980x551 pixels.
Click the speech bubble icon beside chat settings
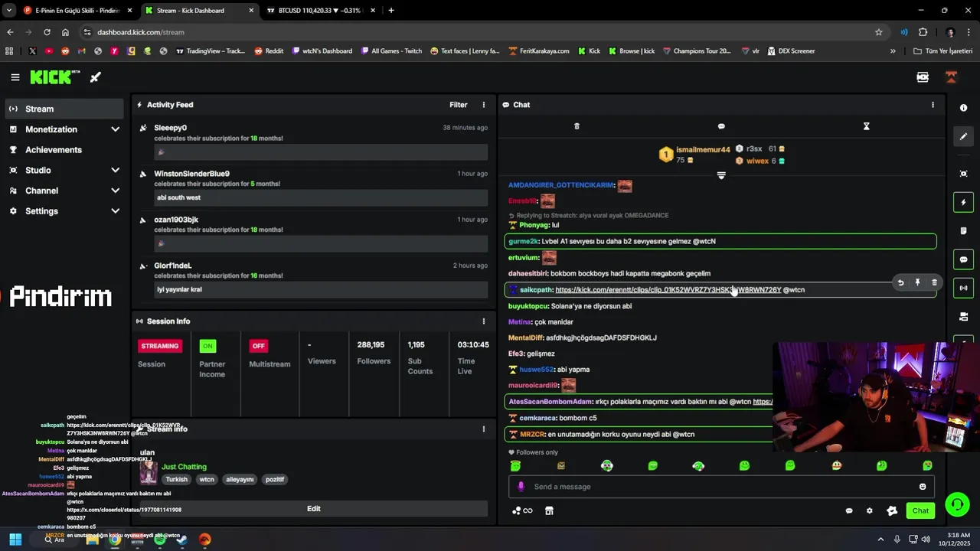[x=849, y=511]
